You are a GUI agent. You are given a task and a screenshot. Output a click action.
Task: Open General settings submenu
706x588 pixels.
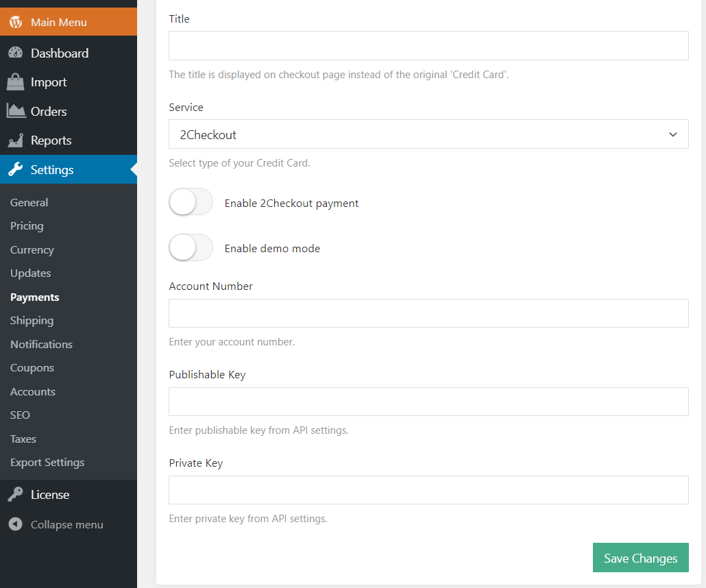pyautogui.click(x=29, y=203)
